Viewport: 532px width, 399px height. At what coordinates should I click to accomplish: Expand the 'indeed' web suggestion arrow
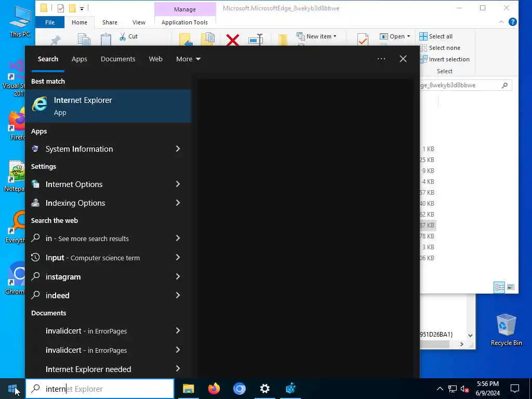(x=178, y=295)
